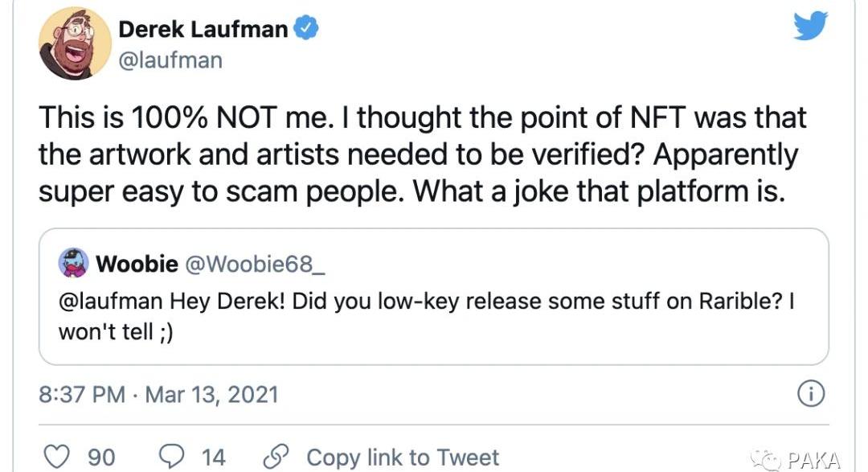The image size is (868, 472).
Task: Open the quoted Woobie tweet card
Action: [434, 297]
